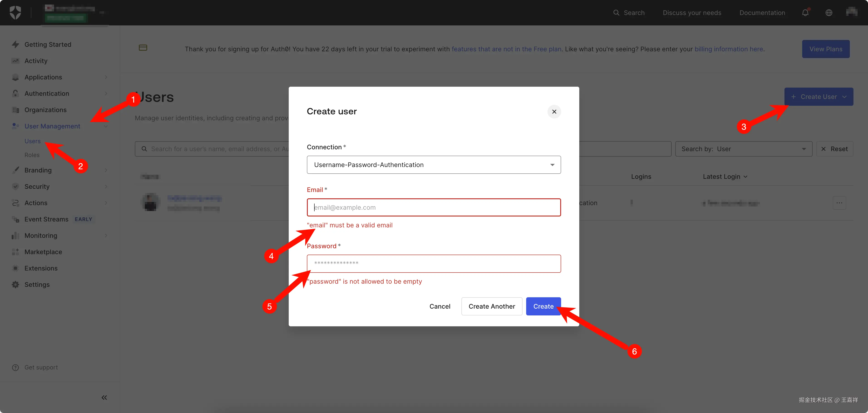This screenshot has height=413, width=868.
Task: Click the Settings gear icon in sidebar
Action: 15,285
